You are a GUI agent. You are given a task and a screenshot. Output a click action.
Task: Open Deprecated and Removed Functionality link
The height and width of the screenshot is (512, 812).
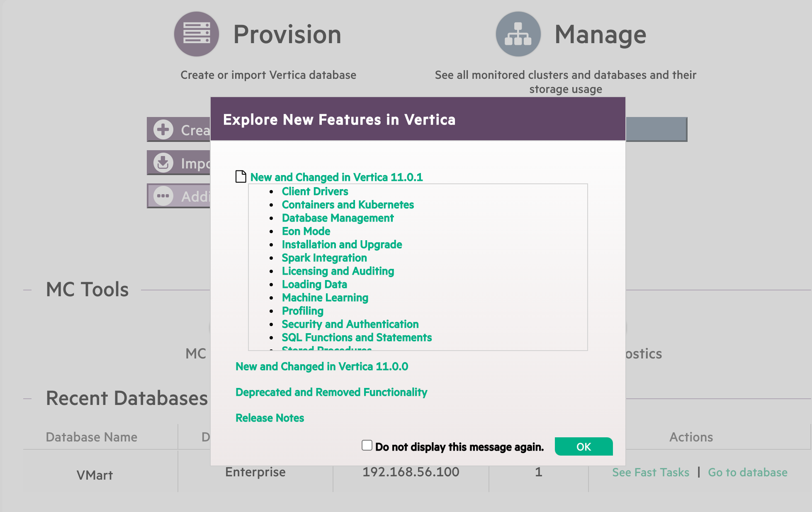[x=331, y=392]
